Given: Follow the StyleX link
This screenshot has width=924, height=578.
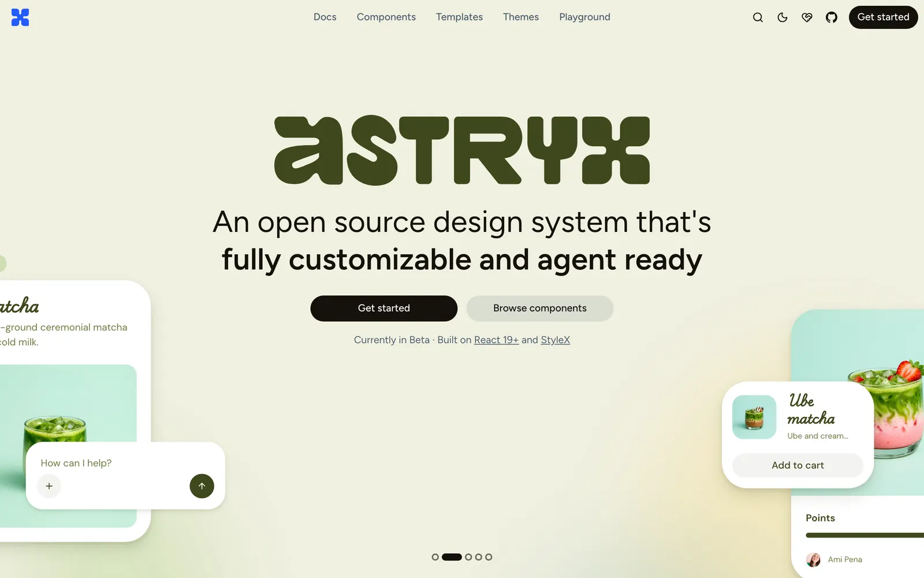Looking at the screenshot, I should click(x=555, y=340).
